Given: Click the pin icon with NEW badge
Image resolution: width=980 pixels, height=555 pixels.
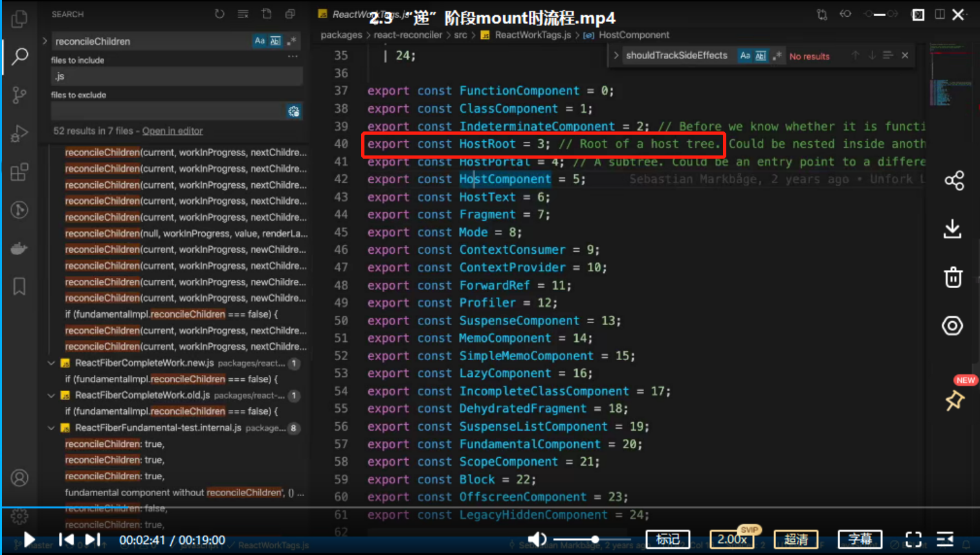Looking at the screenshot, I should 954,400.
